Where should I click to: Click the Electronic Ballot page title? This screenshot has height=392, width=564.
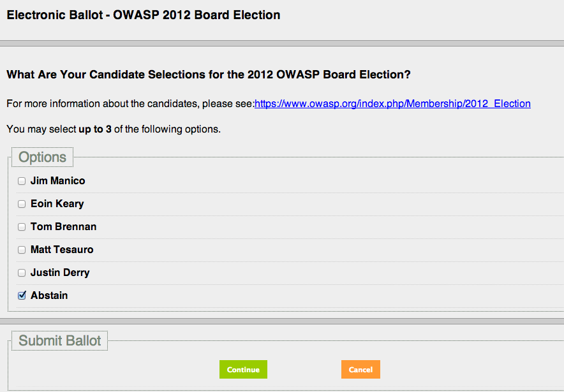144,15
